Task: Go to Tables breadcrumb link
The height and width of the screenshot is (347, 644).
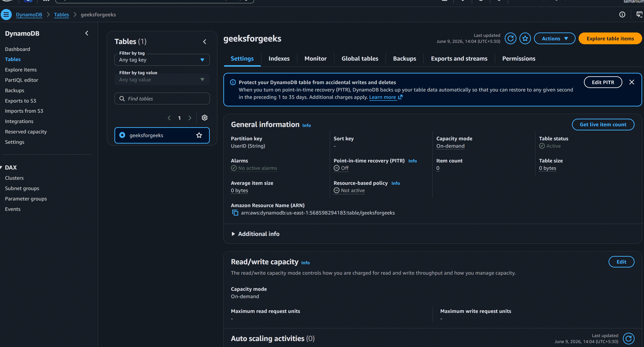Action: (x=61, y=15)
